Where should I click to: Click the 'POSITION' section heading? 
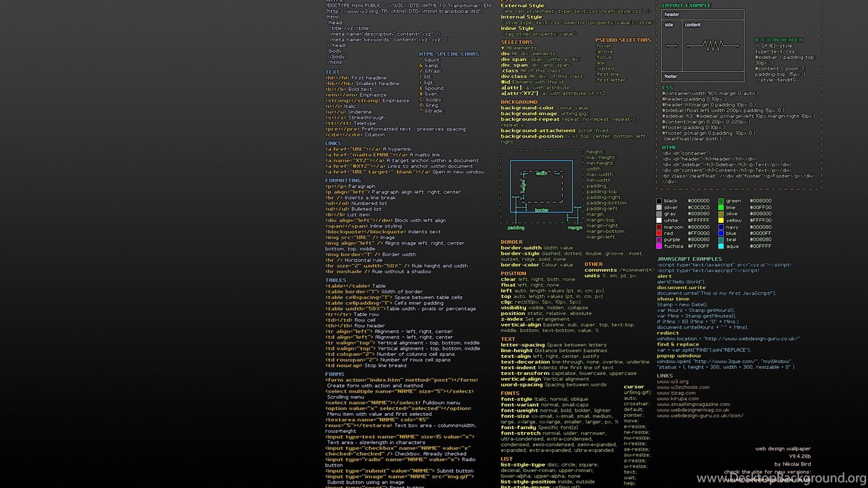(513, 273)
